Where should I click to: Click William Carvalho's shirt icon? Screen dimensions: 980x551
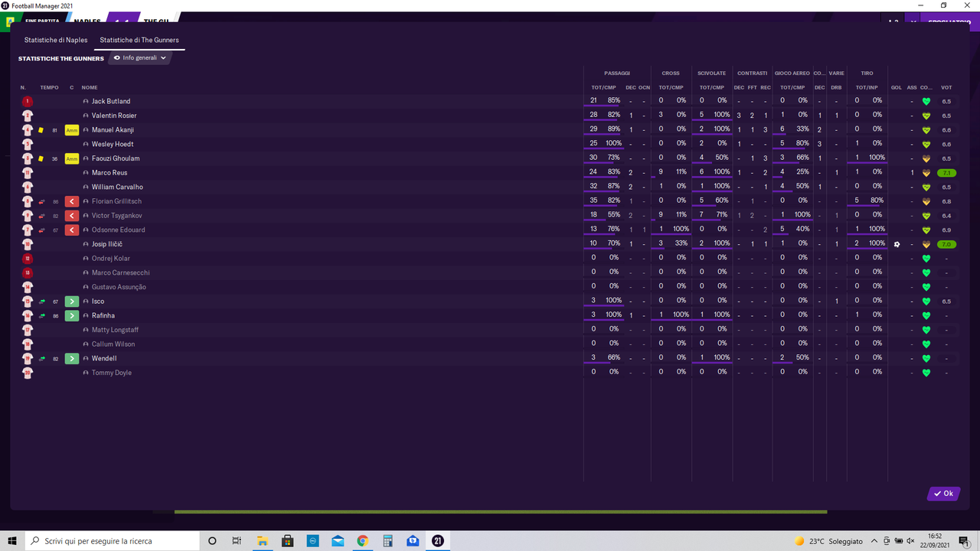pos(28,187)
